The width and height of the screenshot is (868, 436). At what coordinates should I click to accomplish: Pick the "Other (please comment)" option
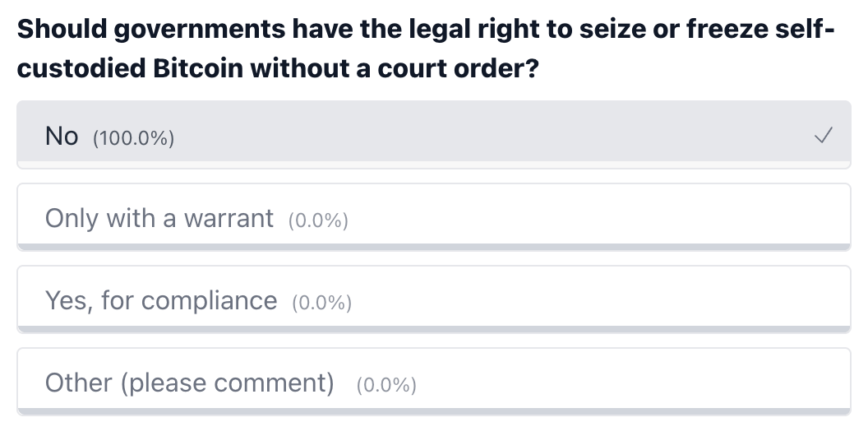coord(189,383)
